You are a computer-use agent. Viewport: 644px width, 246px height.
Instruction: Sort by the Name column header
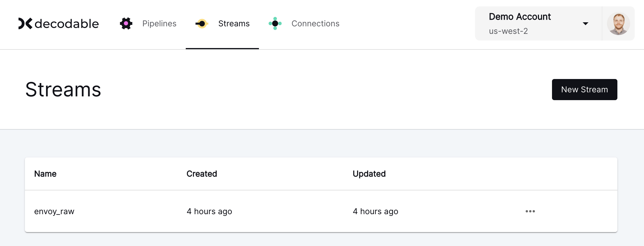click(x=45, y=174)
